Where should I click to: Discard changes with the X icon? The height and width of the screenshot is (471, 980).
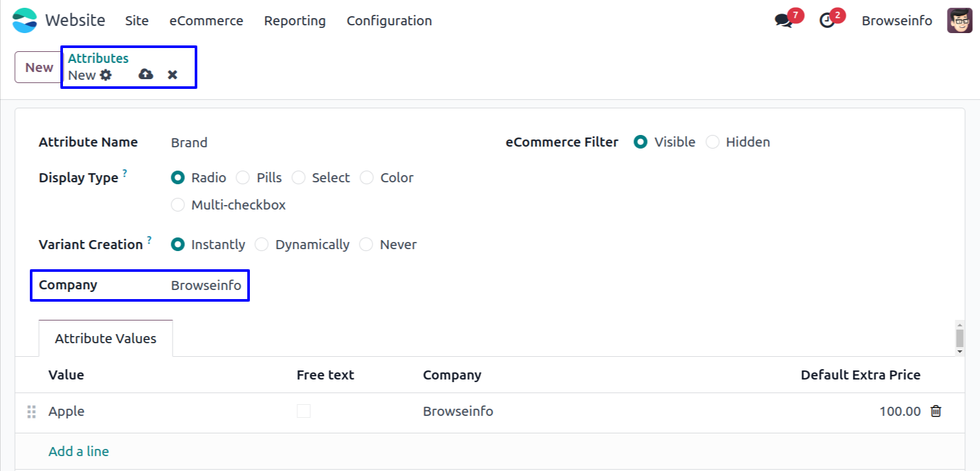click(x=173, y=75)
